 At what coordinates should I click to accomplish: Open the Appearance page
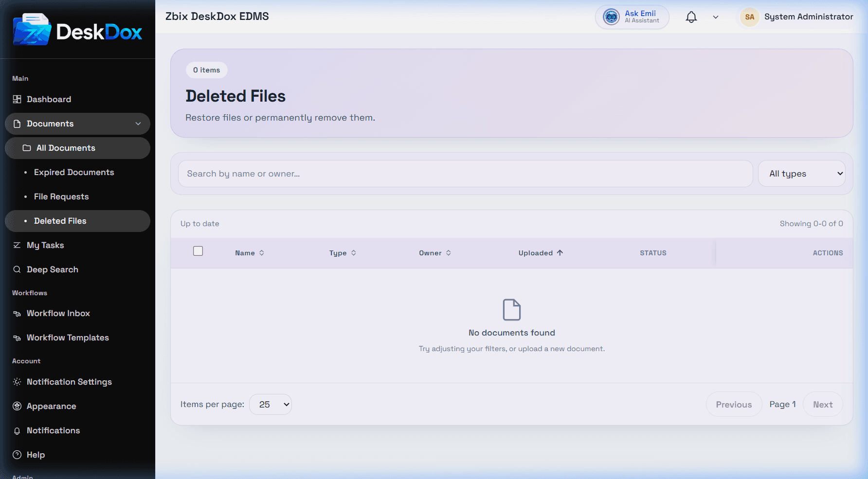pos(78,406)
